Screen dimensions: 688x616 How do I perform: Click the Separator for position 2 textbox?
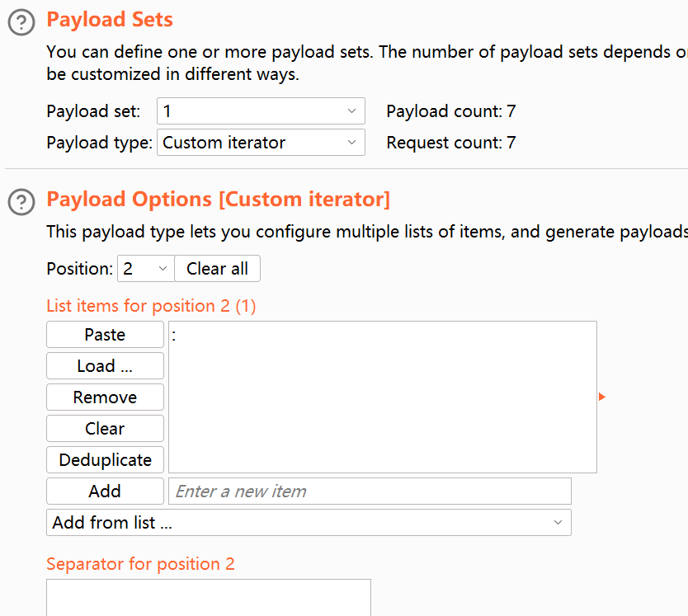[x=208, y=597]
